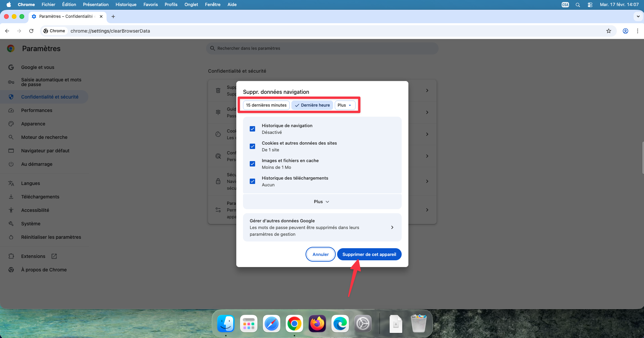Open the Historique menu
644x338 pixels.
point(126,5)
